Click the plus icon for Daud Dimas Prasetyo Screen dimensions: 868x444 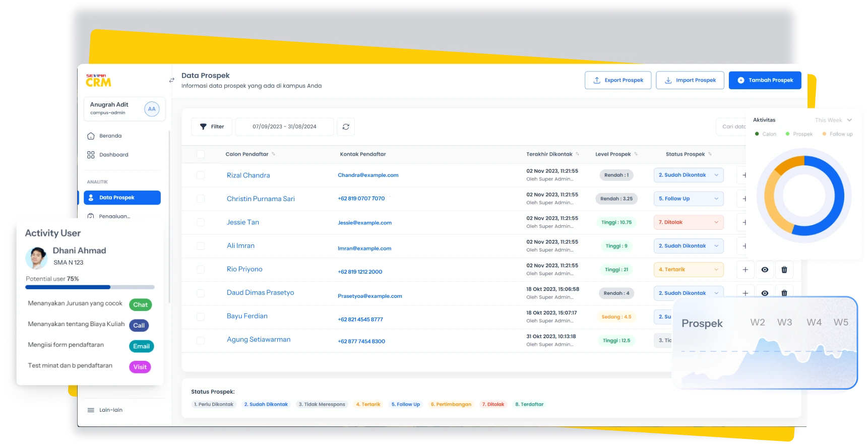(x=746, y=293)
